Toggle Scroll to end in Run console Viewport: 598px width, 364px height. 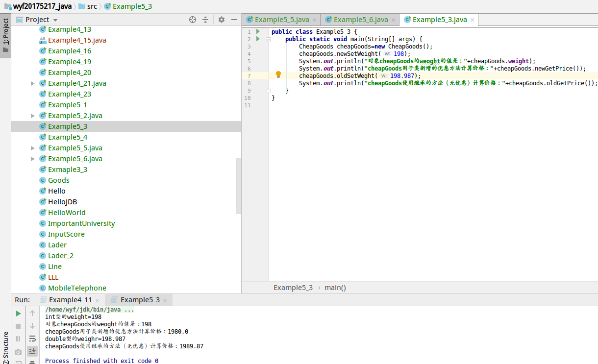point(32,351)
